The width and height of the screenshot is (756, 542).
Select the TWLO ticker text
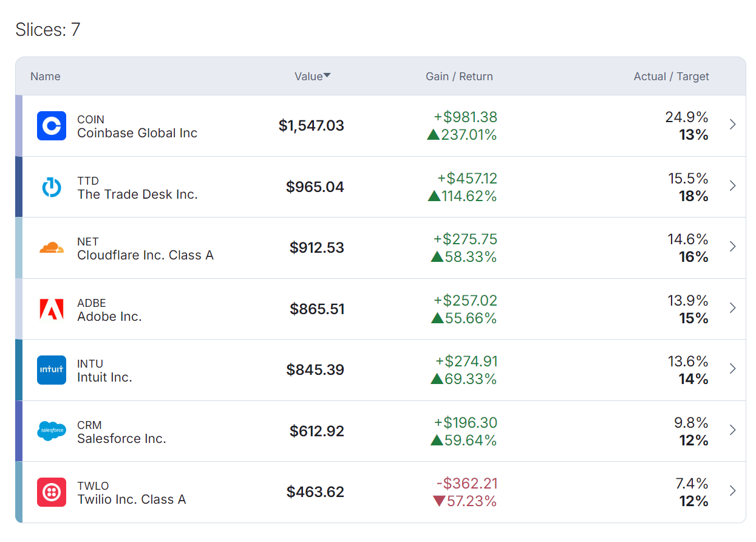click(x=93, y=486)
